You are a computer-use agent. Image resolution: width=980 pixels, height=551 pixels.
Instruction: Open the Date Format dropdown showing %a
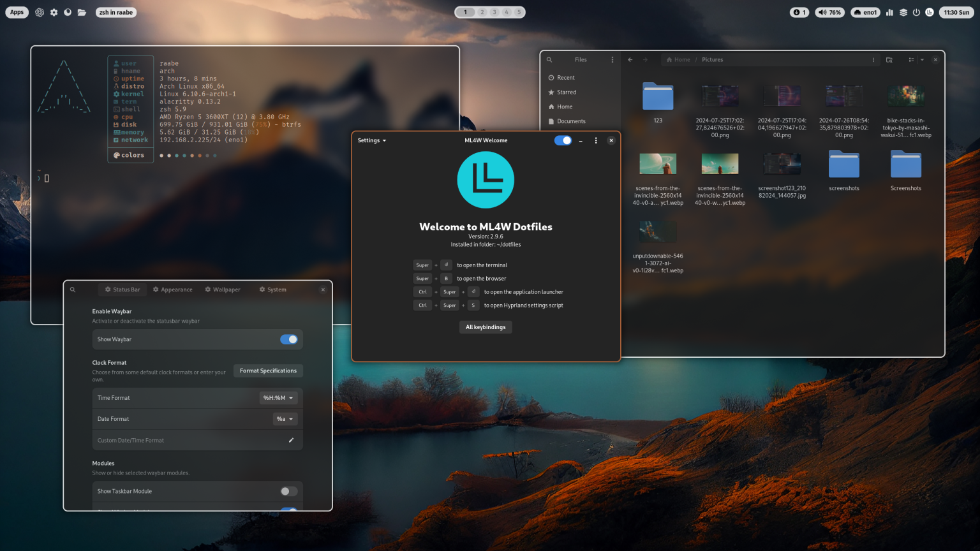285,419
